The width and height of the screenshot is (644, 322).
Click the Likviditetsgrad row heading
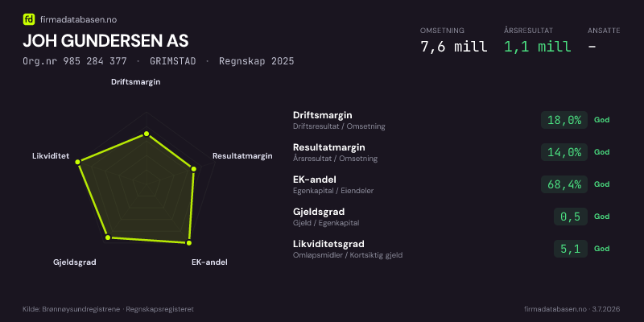tap(328, 244)
